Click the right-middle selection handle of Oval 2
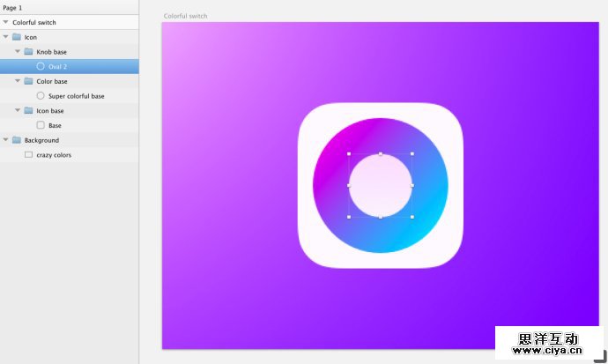This screenshot has height=364, width=608. tap(412, 185)
